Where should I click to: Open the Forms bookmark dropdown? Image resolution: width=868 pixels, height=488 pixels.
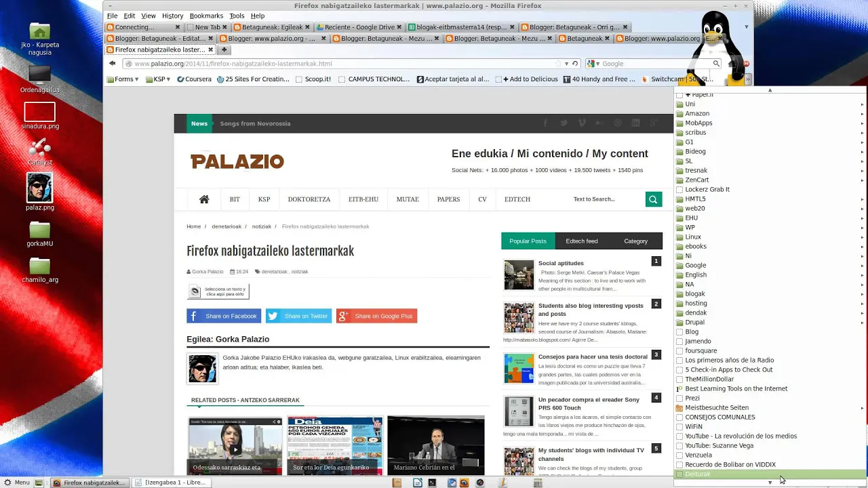(x=123, y=79)
